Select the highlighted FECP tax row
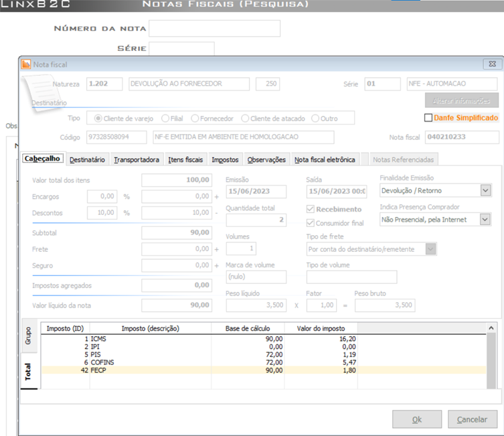 (x=264, y=370)
